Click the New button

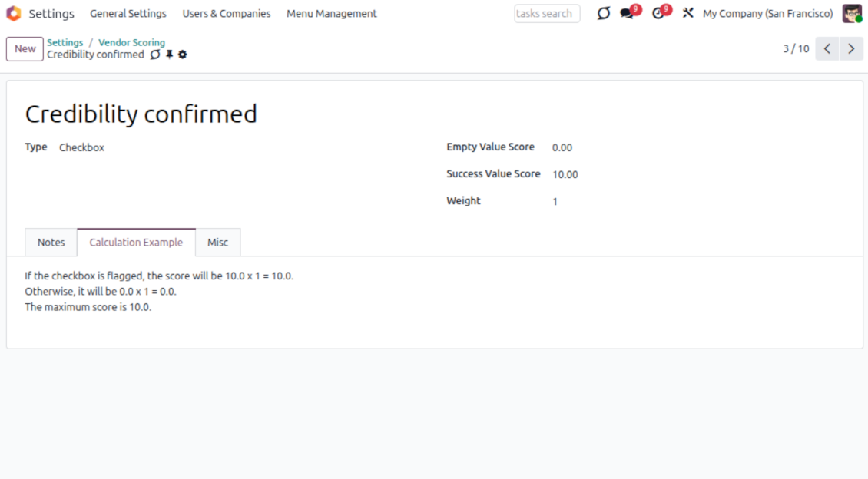click(x=25, y=48)
